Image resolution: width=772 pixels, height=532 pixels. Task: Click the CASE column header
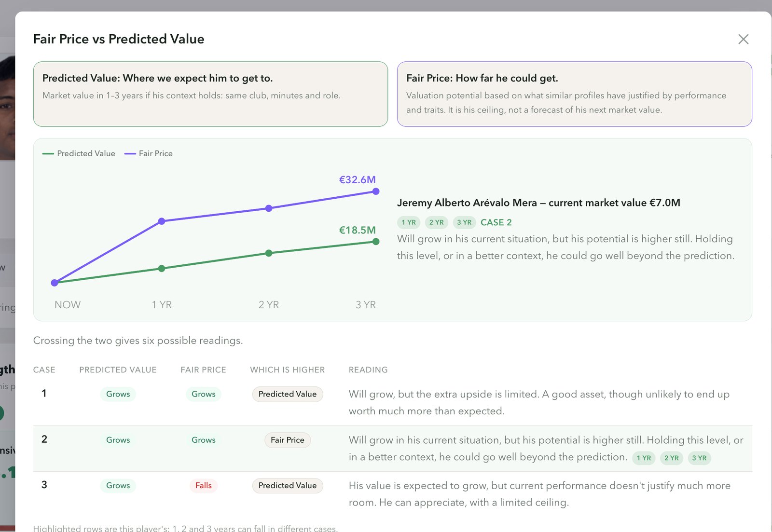pos(44,370)
